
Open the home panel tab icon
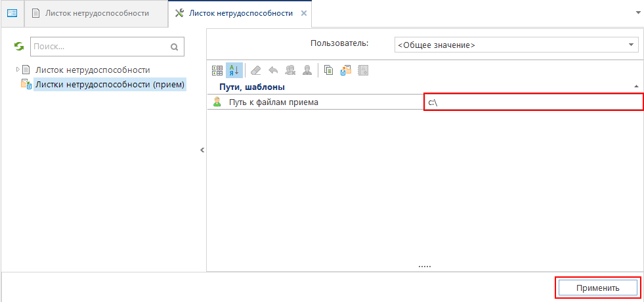click(x=12, y=13)
